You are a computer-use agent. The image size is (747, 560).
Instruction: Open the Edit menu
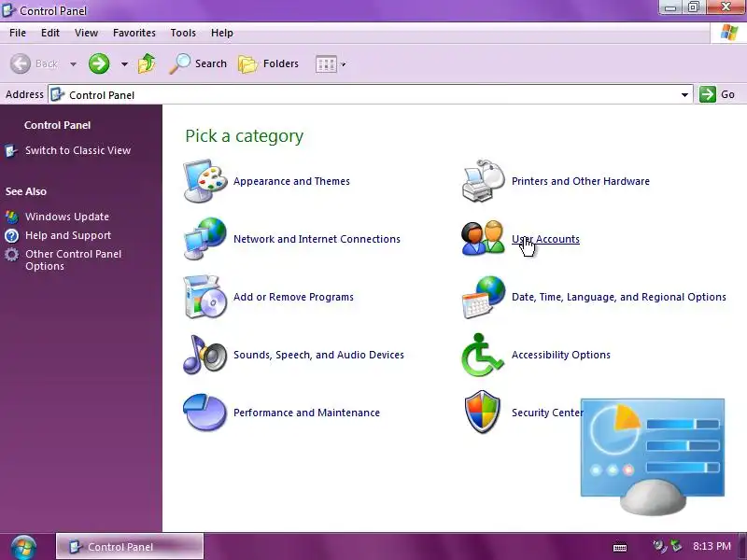click(x=50, y=33)
